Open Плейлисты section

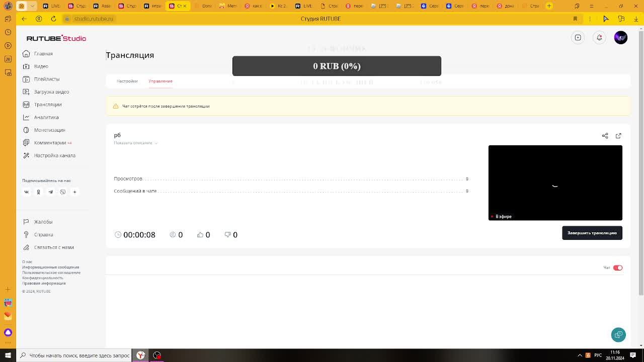coord(41,79)
